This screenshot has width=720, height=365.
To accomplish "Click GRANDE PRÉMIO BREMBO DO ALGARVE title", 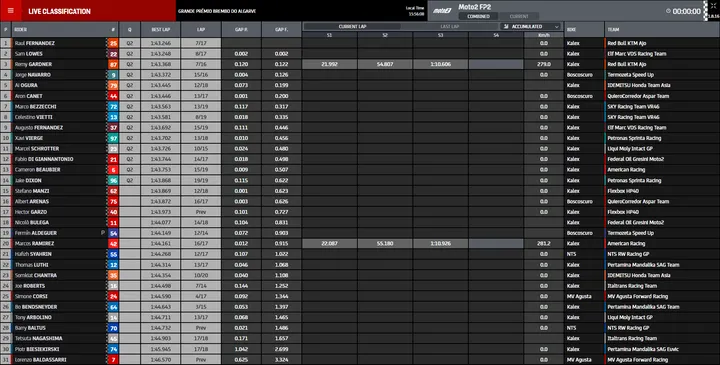I will point(217,11).
